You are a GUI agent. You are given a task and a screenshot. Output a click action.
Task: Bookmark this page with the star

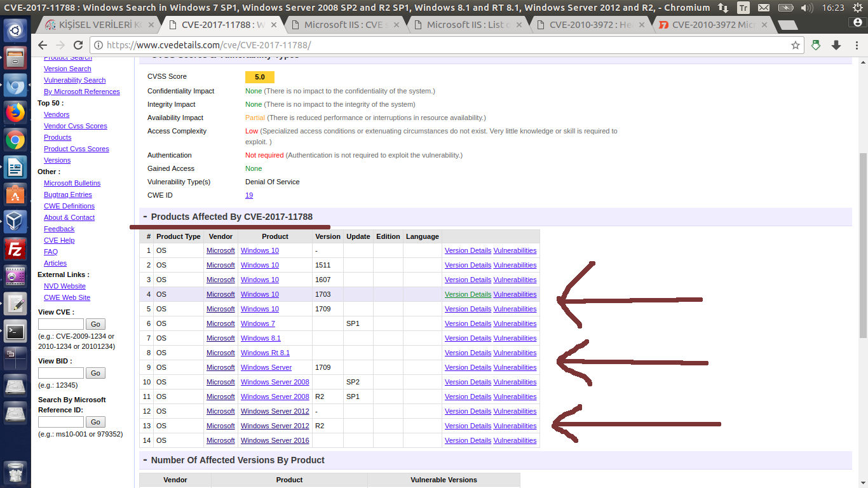tap(795, 46)
